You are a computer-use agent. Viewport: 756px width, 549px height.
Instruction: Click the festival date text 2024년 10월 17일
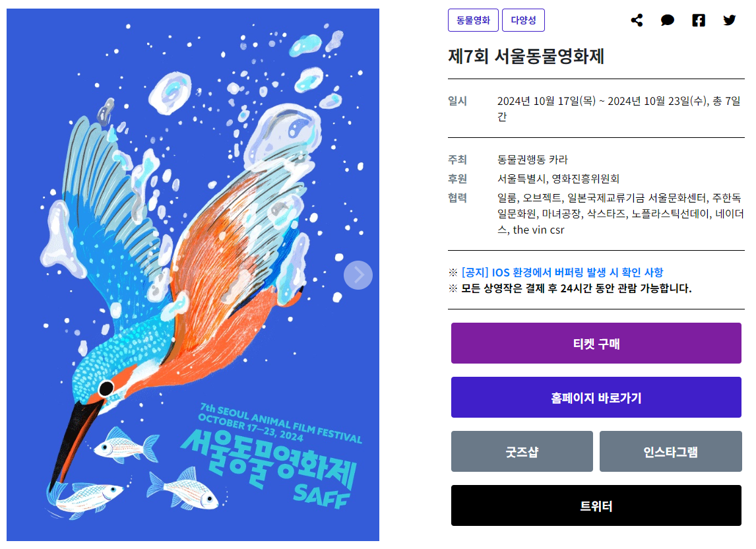(x=546, y=101)
